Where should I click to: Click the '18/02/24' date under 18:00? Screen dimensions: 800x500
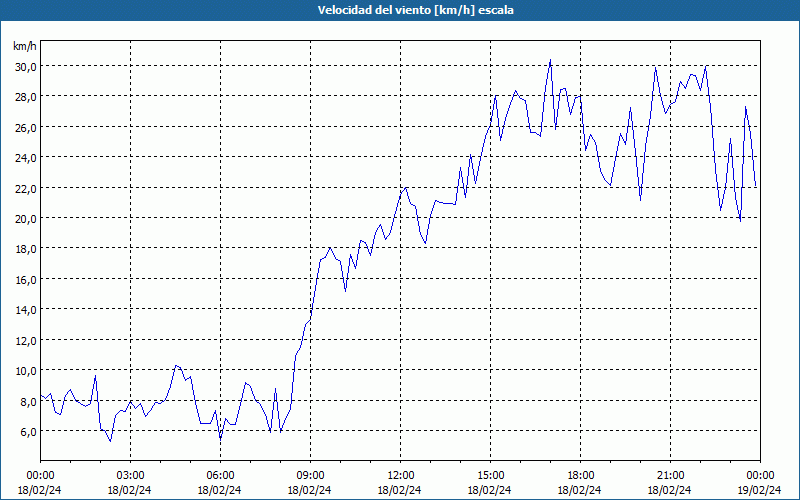[x=580, y=490]
